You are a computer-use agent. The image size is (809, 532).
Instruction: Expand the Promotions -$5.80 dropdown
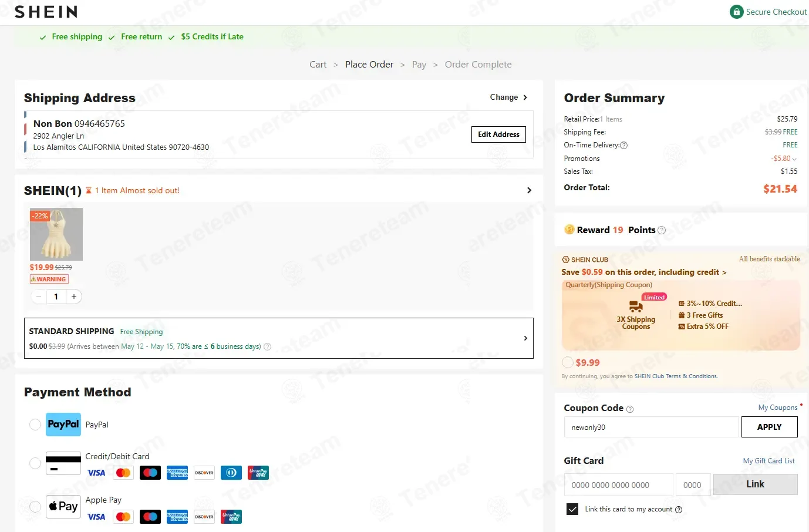(794, 159)
